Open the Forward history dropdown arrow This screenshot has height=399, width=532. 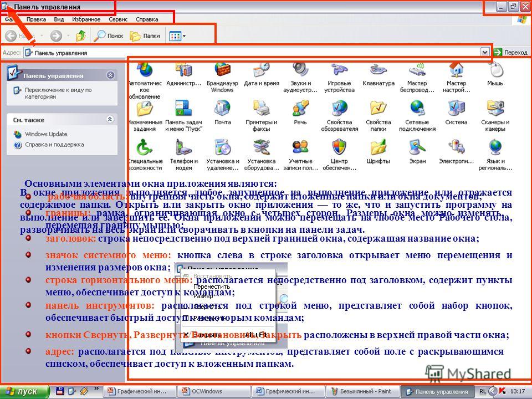68,35
